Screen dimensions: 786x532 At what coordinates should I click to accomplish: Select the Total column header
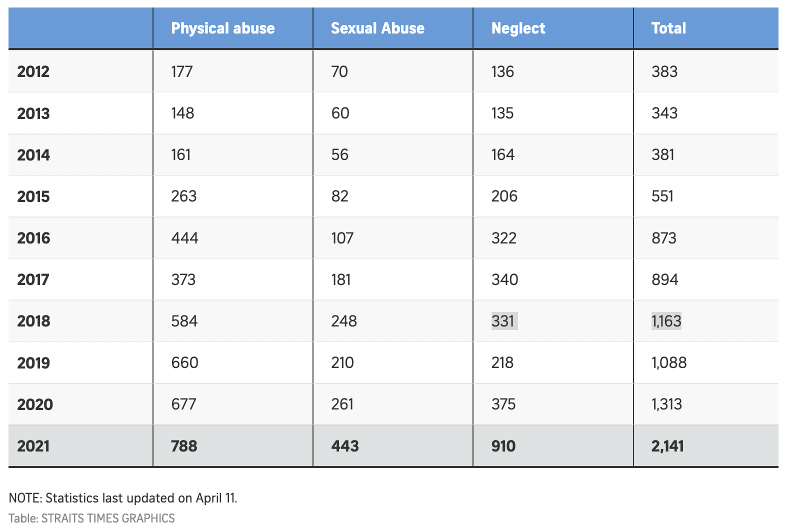point(668,28)
